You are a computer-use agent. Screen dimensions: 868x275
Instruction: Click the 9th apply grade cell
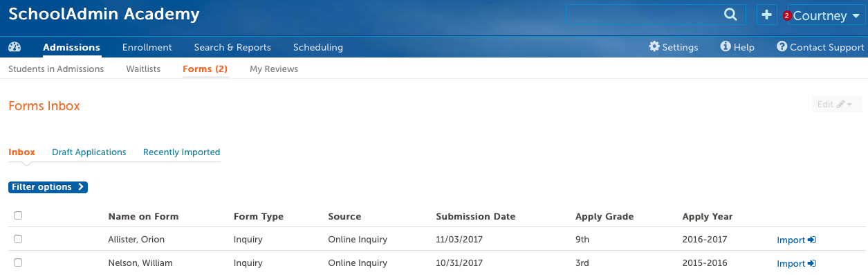[582, 240]
